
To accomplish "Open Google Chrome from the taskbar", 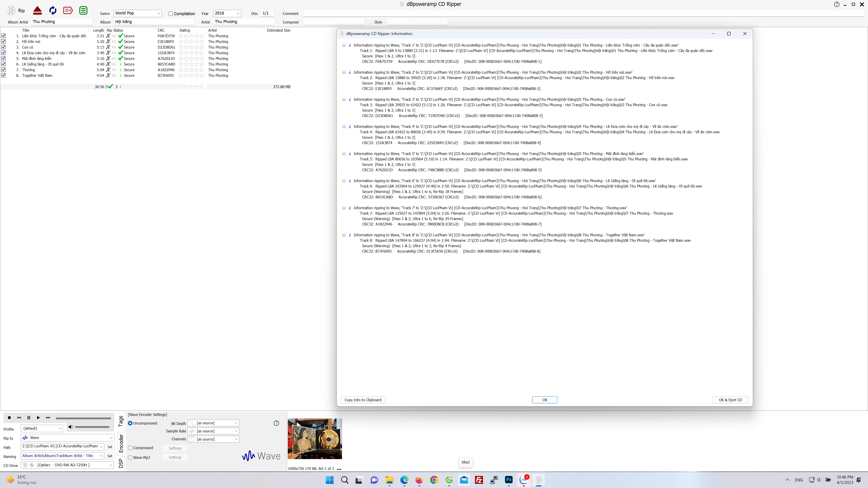I will click(x=434, y=480).
